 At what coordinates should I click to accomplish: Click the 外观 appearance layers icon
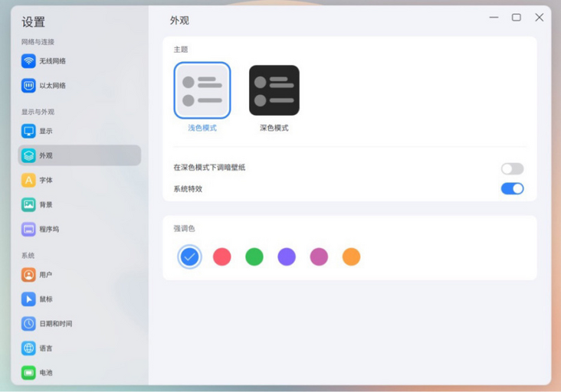point(28,155)
